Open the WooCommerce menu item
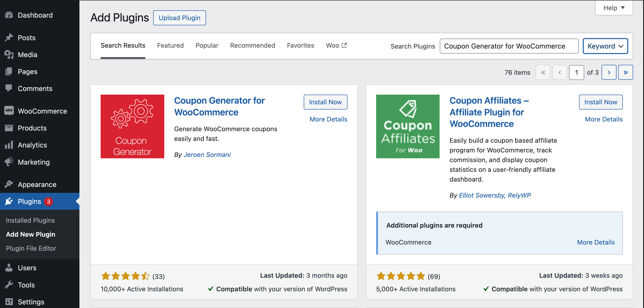 coord(39,111)
